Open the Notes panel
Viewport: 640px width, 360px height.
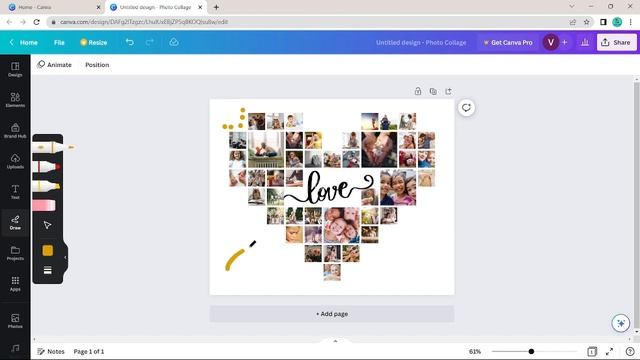click(x=51, y=351)
